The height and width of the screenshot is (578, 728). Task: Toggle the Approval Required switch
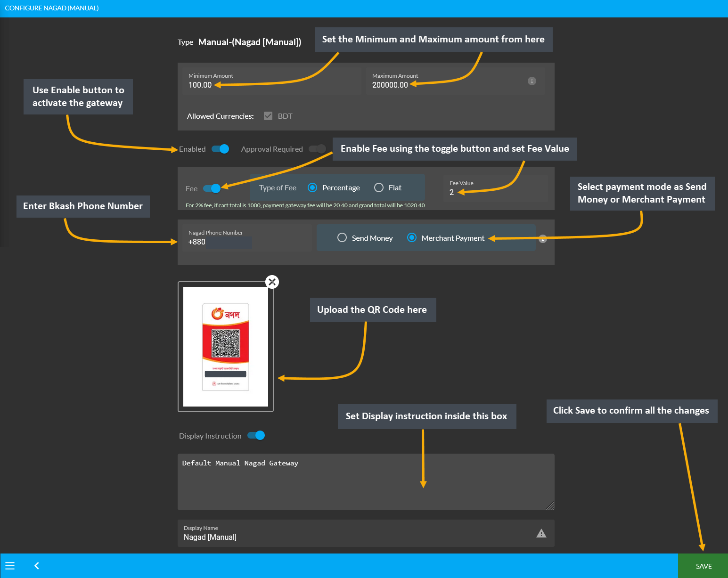(317, 149)
